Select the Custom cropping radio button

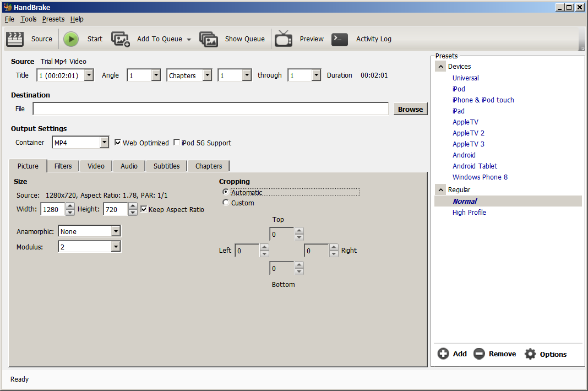[226, 203]
